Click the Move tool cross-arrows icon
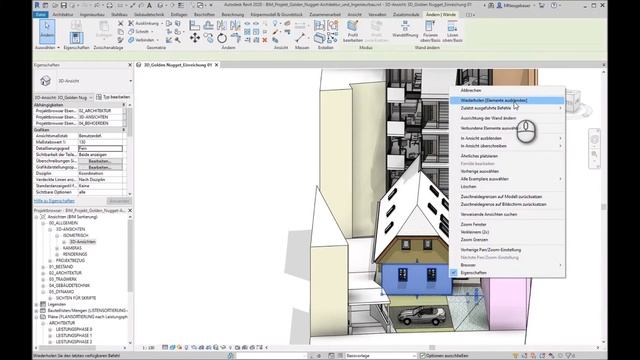Image resolution: width=640 pixels, height=360 pixels. point(195,38)
